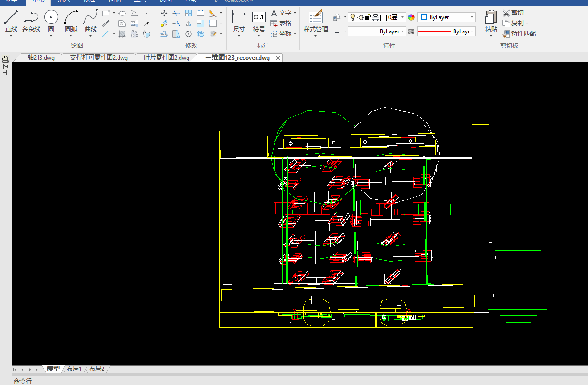Expand the 0层 layer dropdown
Image resolution: width=588 pixels, height=385 pixels.
[x=402, y=17]
